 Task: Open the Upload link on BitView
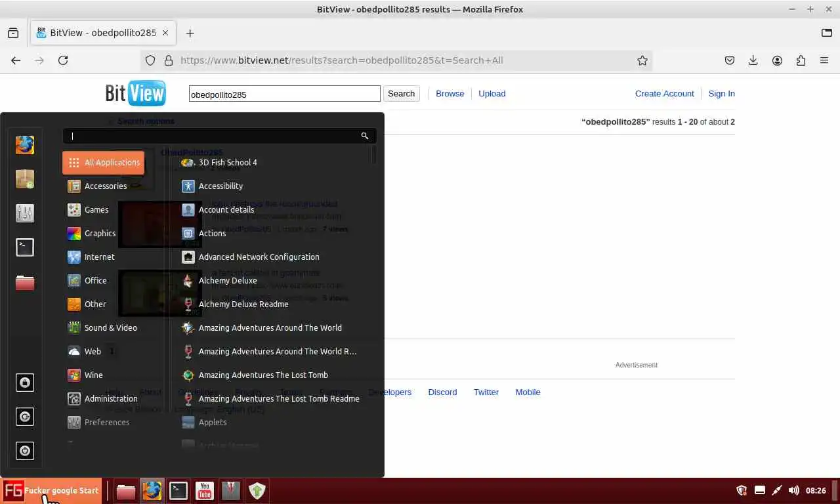[492, 93]
